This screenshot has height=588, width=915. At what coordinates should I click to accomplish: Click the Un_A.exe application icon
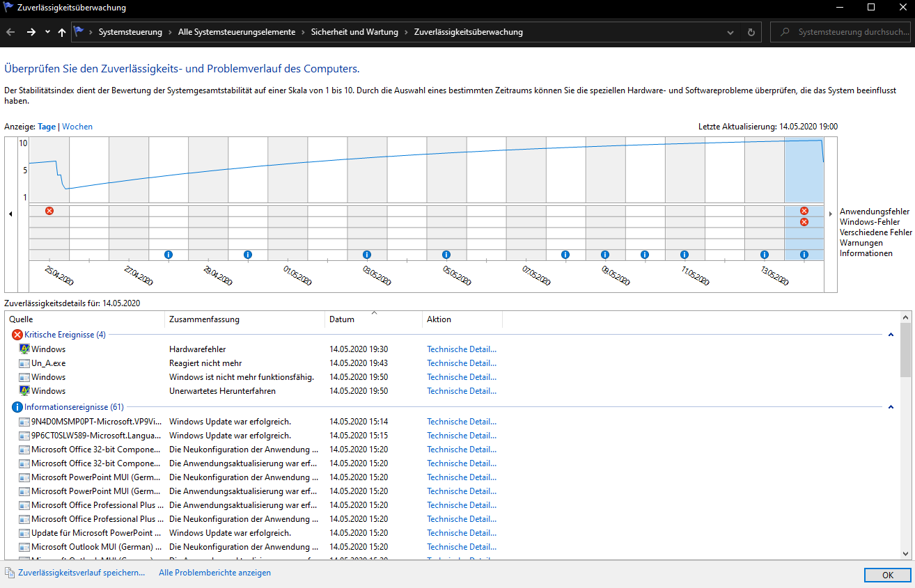point(24,363)
